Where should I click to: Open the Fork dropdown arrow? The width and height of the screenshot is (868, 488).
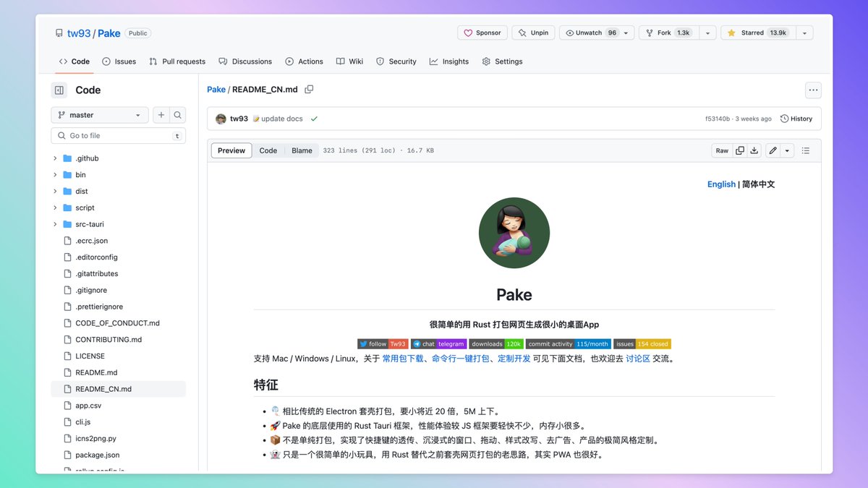[707, 33]
